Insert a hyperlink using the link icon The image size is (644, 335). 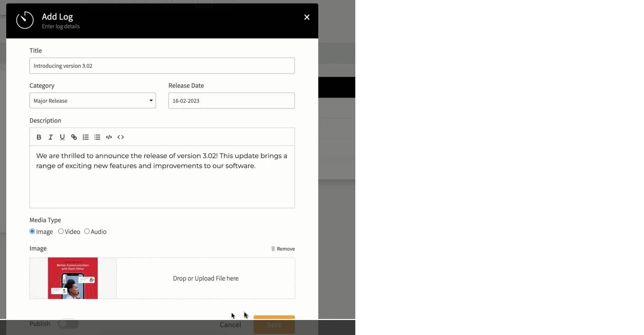pyautogui.click(x=74, y=137)
